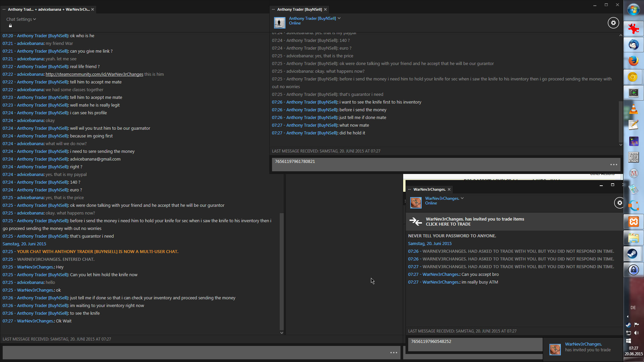Click the group chat message input field
Screen dimensions: 644x362
tap(195, 353)
